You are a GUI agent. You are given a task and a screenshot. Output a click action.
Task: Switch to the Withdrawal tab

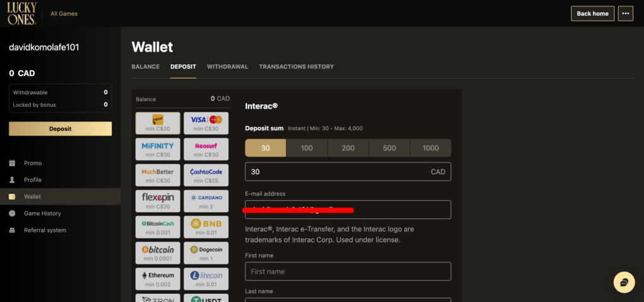click(x=228, y=67)
